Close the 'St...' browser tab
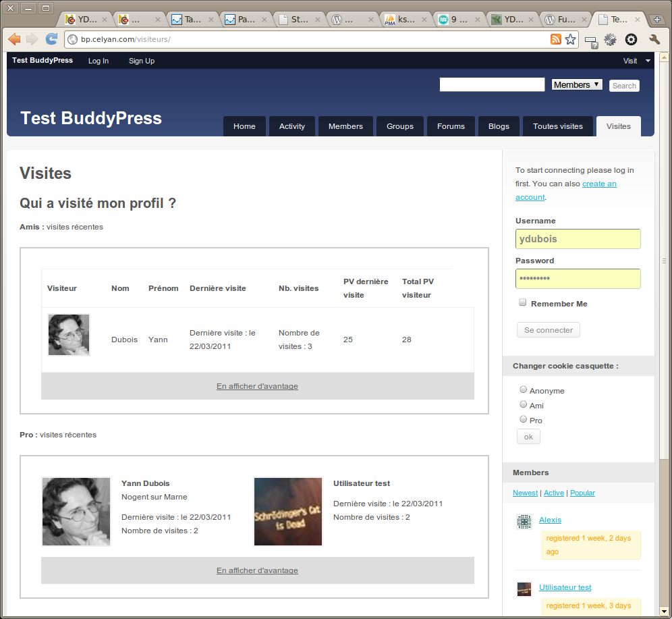The width and height of the screenshot is (672, 619). coord(318,20)
